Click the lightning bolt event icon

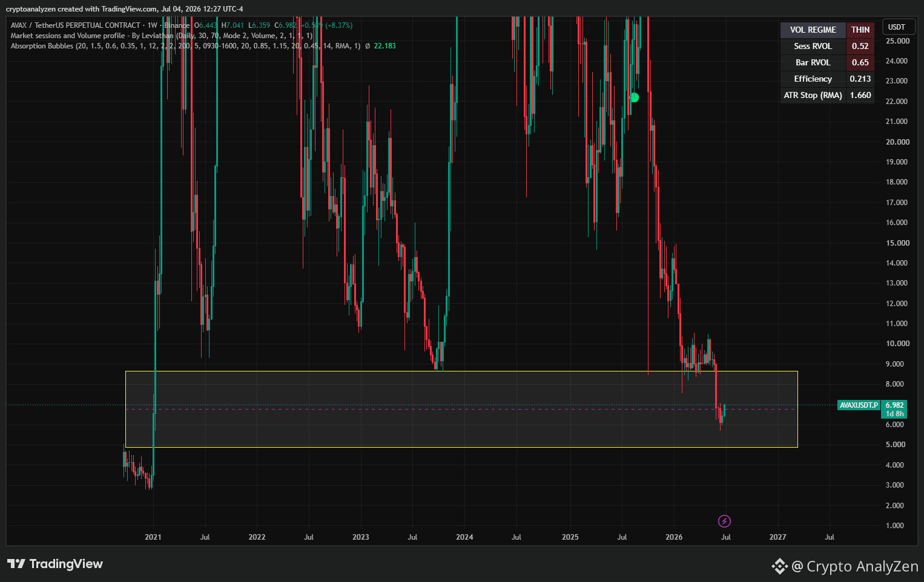pyautogui.click(x=724, y=521)
